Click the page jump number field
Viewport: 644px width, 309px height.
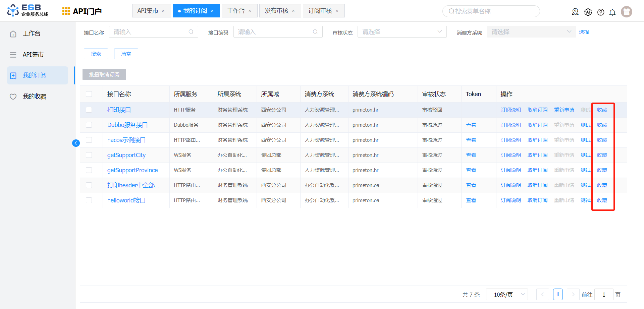[x=603, y=295]
